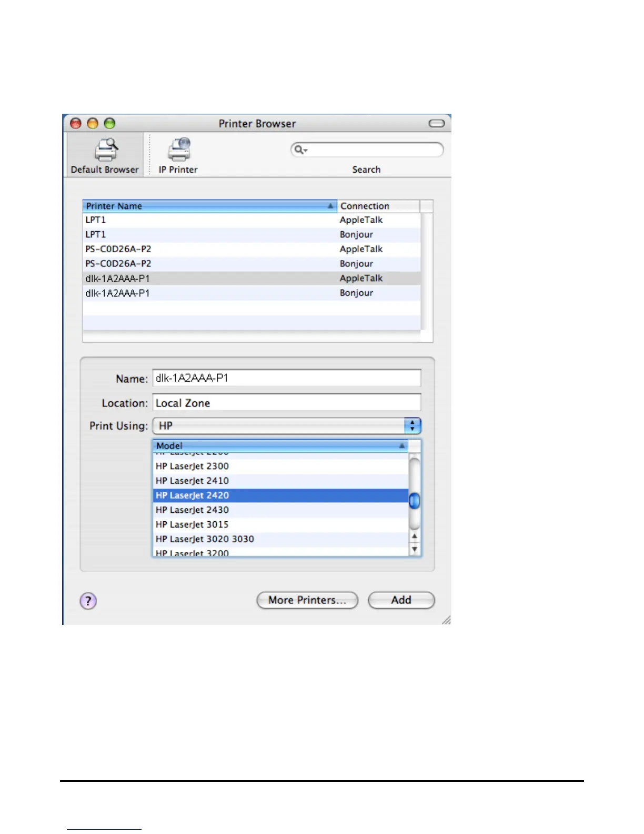Sort the Model column header
644x834 pixels.
(x=280, y=446)
